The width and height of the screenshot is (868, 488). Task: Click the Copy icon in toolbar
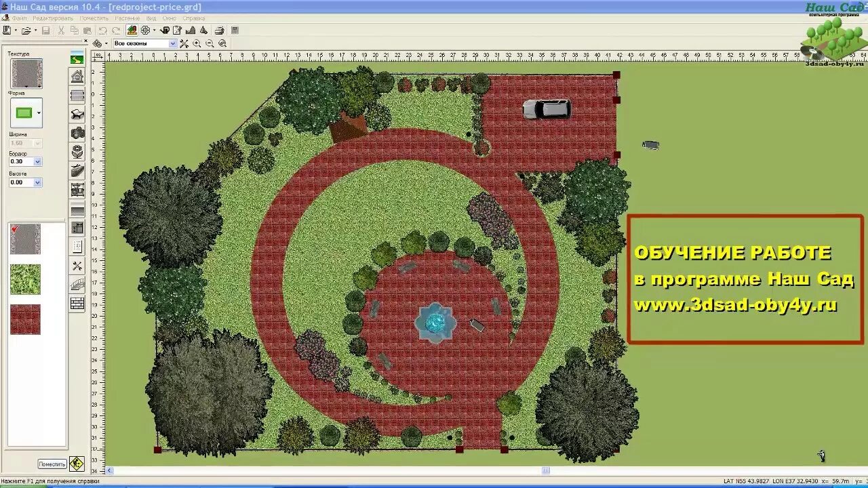[75, 30]
